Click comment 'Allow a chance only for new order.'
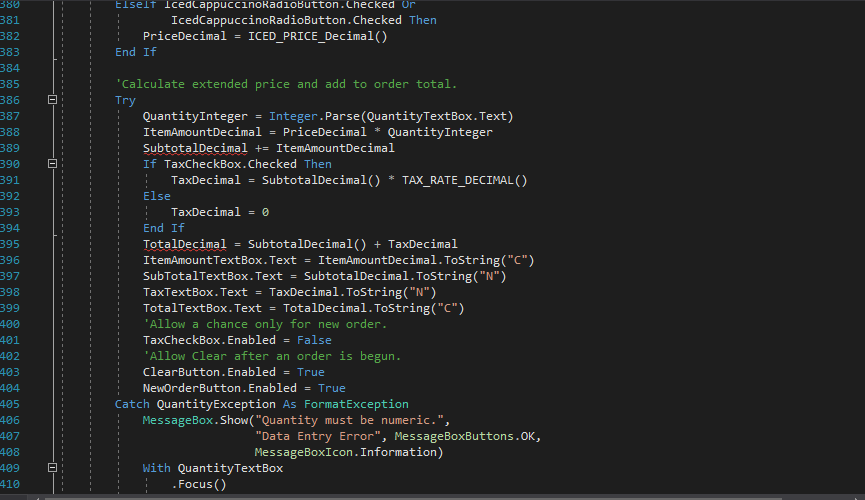865x500 pixels. (265, 325)
